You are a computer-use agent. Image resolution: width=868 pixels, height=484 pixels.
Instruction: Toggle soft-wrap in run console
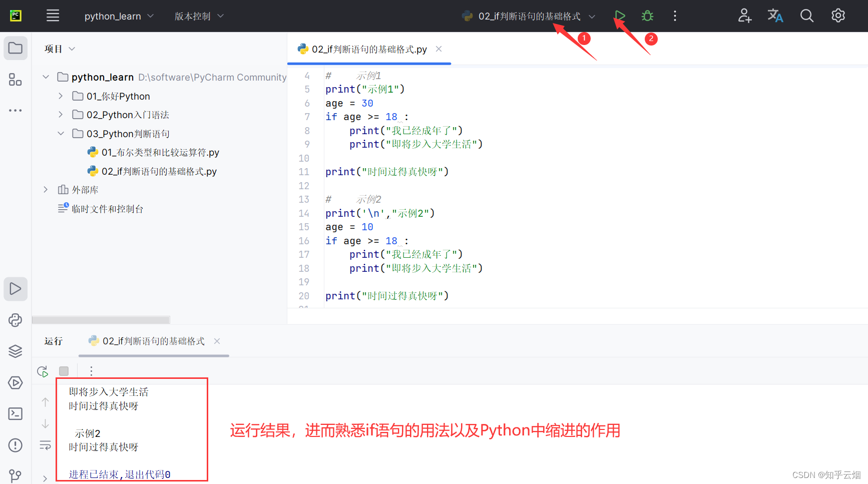click(45, 445)
